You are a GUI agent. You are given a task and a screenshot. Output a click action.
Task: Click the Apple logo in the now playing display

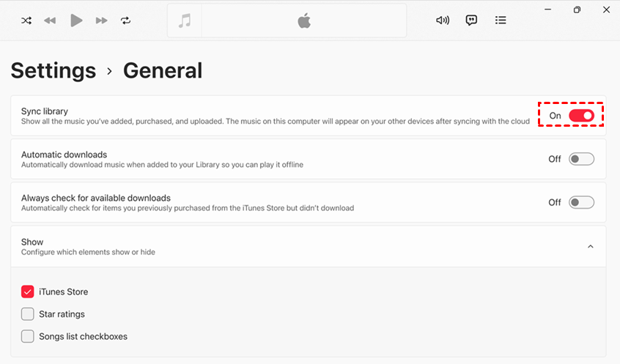point(304,21)
